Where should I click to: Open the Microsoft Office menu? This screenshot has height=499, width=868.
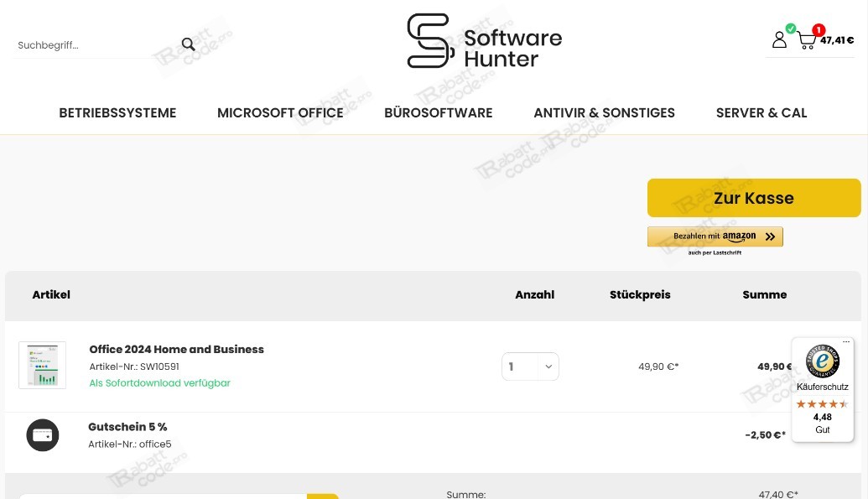click(x=280, y=113)
